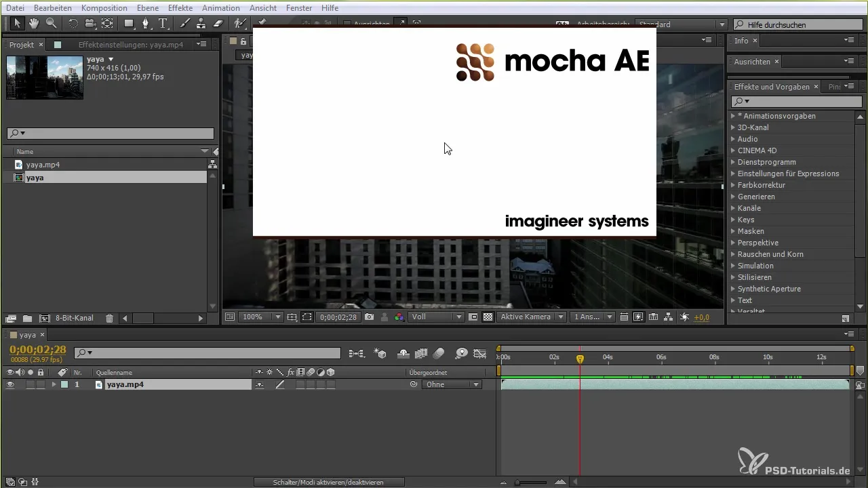Open the Arbeitsbereich Standard dropdown

pyautogui.click(x=680, y=24)
